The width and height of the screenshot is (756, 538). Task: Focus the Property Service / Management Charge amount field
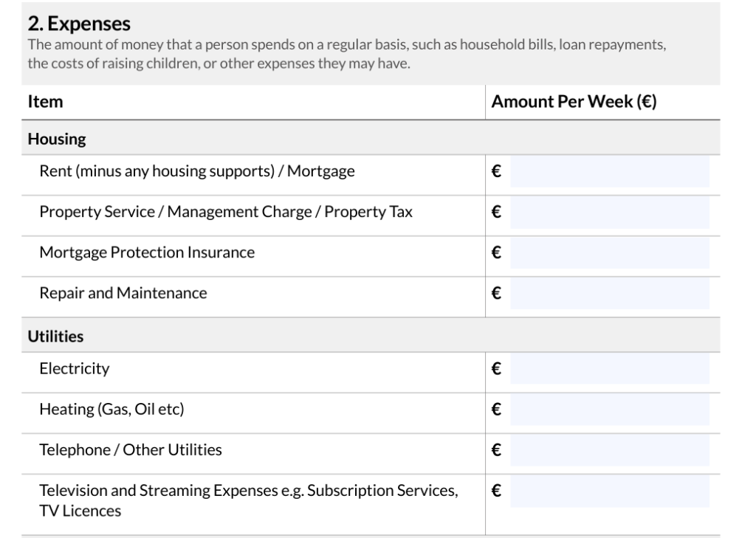pos(609,213)
